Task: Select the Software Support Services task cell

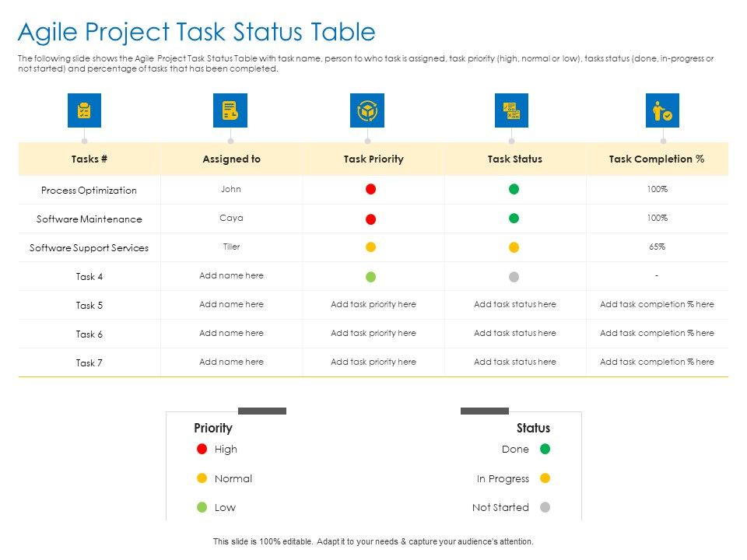Action: click(89, 248)
